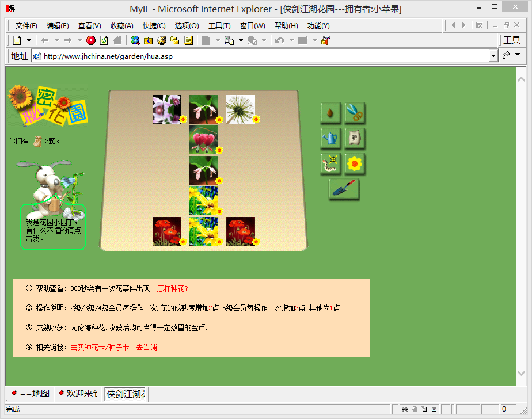Pick the blue watering can tool
Viewport: 532px width, 419px height.
coord(330,138)
